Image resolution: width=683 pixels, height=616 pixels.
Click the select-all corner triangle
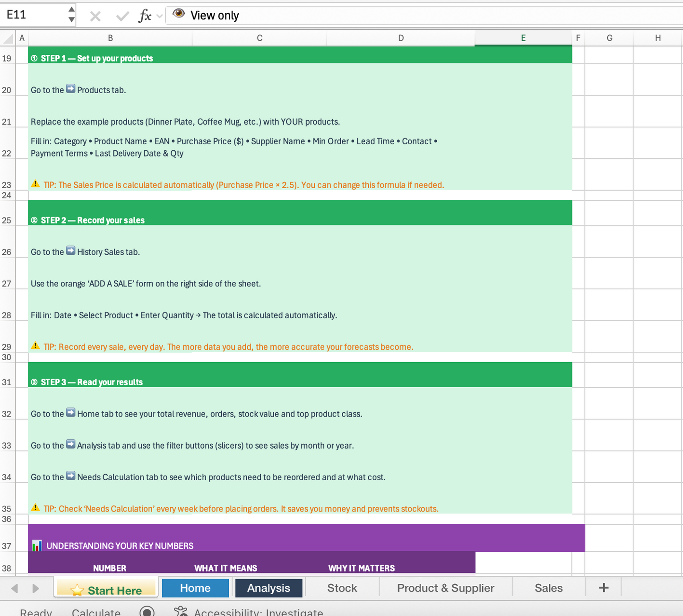8,38
